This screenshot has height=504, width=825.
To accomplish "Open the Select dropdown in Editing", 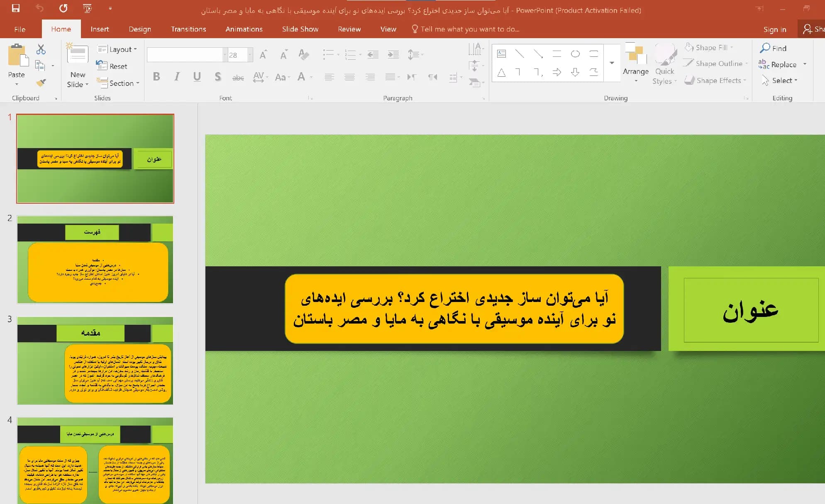I will (x=779, y=80).
